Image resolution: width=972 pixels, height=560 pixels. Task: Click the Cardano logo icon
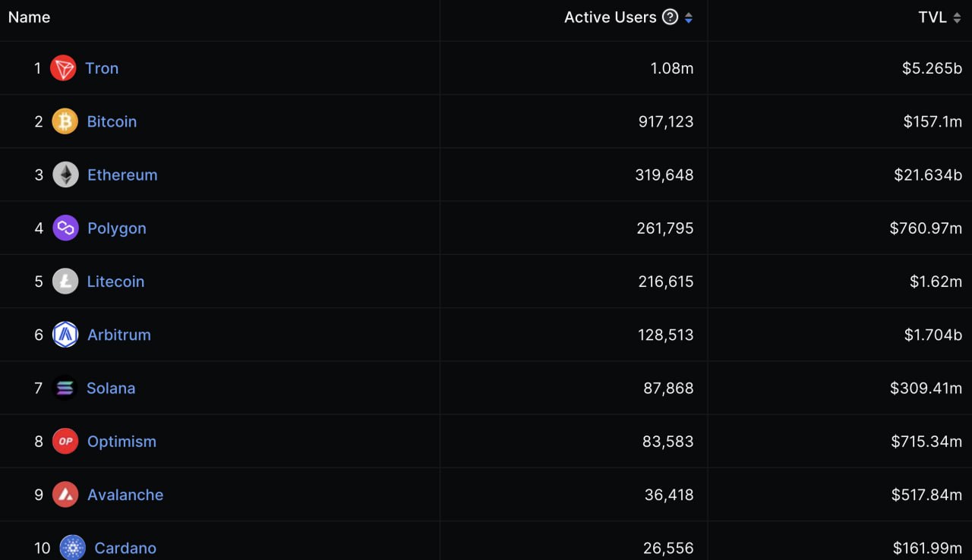(72, 547)
